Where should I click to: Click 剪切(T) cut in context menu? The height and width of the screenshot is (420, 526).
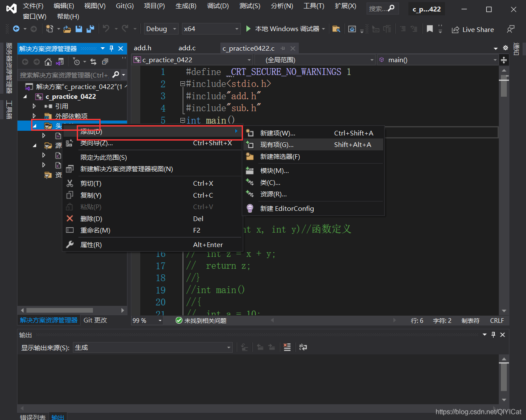pos(152,184)
